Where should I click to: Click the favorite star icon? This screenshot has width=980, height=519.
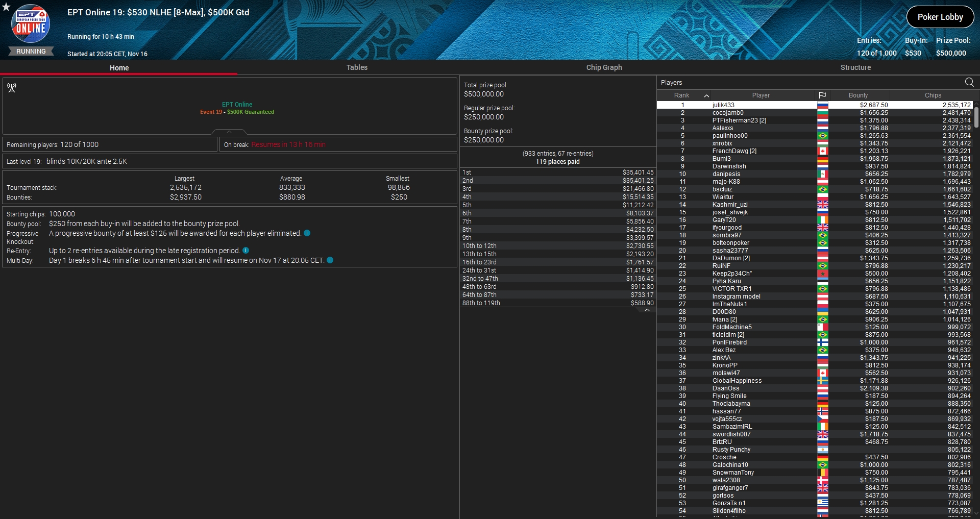pos(6,7)
